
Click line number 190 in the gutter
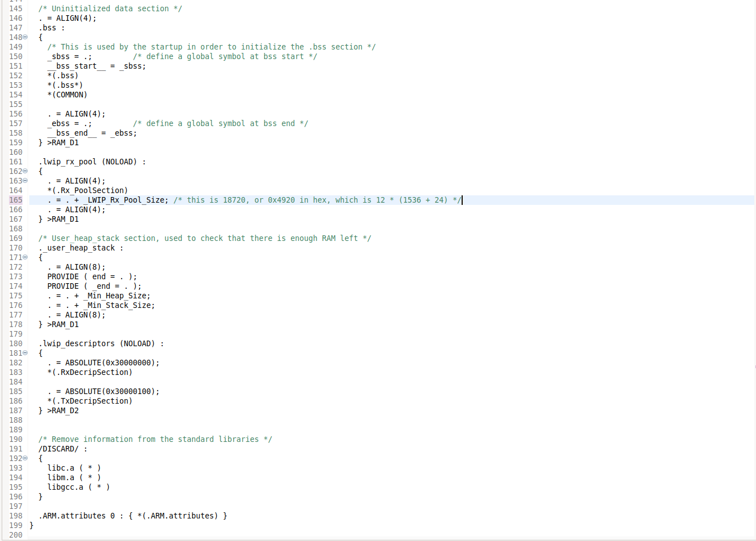click(15, 439)
